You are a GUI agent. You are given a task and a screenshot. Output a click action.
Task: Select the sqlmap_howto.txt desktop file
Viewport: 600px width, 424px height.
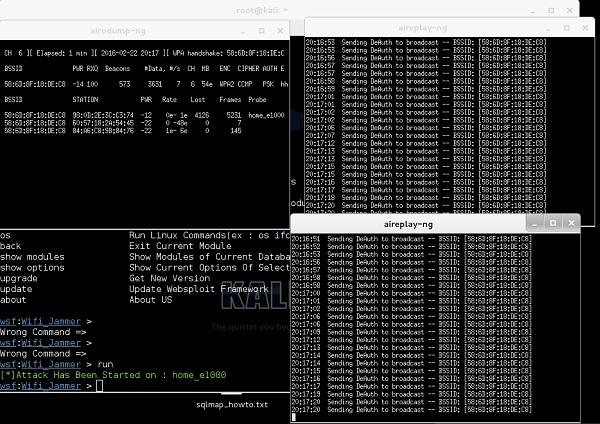232,405
